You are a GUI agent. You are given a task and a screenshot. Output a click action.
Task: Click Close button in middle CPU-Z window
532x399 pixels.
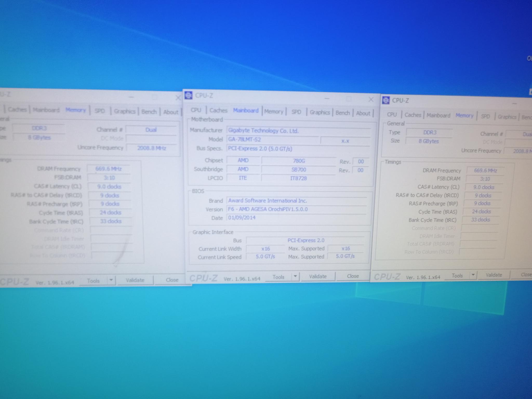[x=353, y=276]
